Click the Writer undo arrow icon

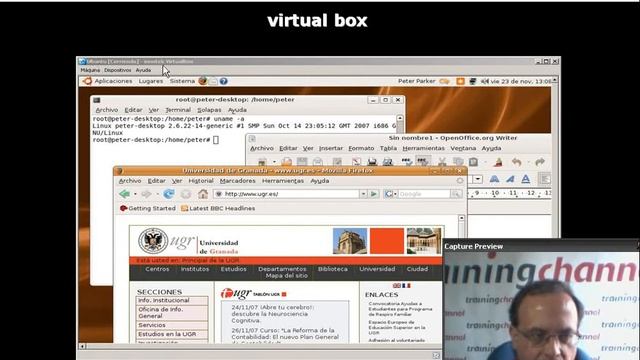coord(517,162)
